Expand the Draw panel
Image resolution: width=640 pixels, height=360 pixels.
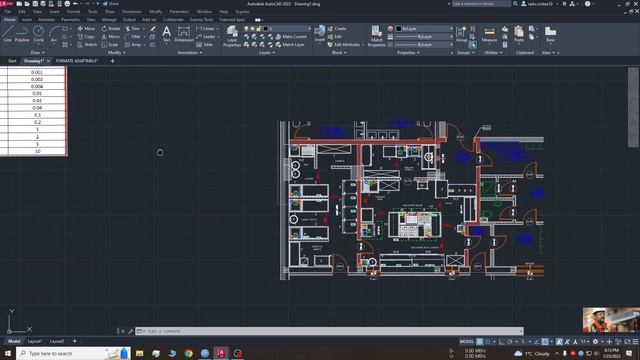(37, 53)
